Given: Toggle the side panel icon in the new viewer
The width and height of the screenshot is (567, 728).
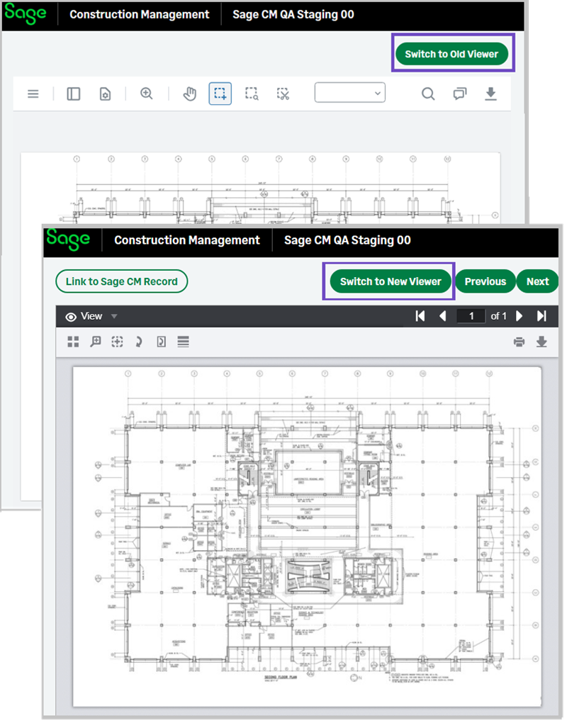Looking at the screenshot, I should [x=74, y=94].
